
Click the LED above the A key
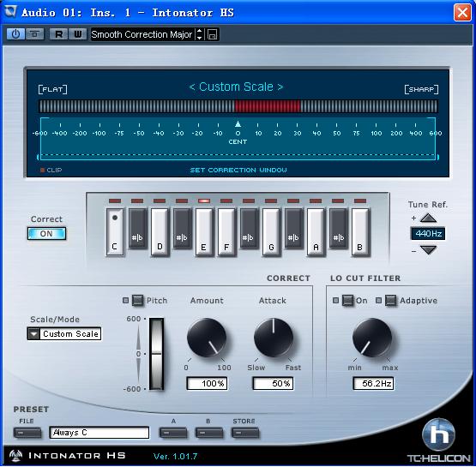click(316, 201)
